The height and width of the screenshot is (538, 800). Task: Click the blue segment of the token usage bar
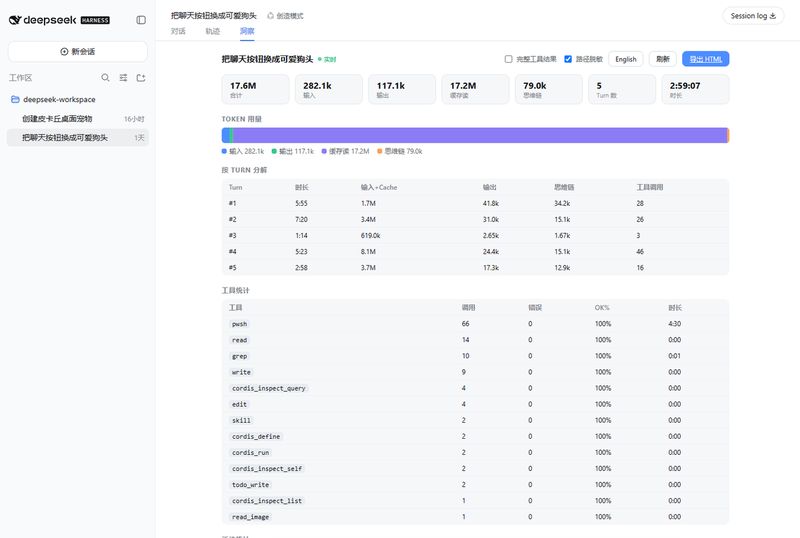click(x=226, y=135)
